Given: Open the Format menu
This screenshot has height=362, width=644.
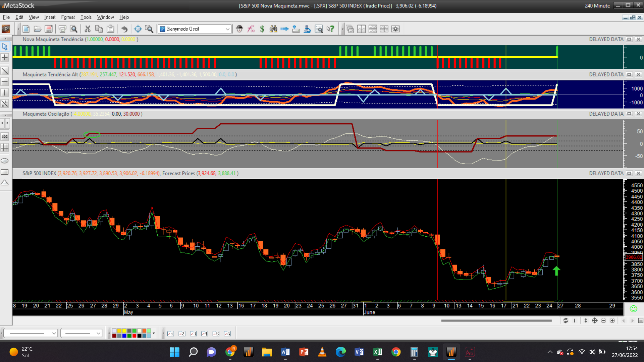Looking at the screenshot, I should coord(68,17).
